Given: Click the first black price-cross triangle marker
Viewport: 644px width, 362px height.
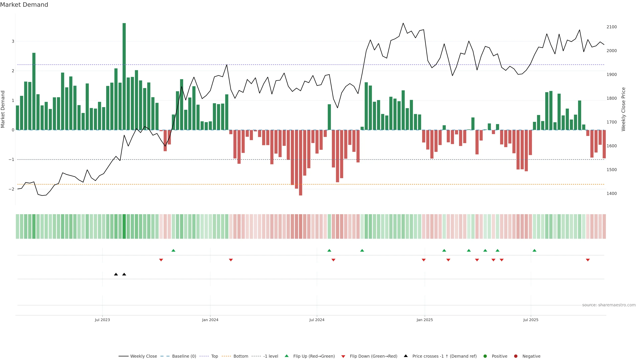Looking at the screenshot, I should point(116,274).
